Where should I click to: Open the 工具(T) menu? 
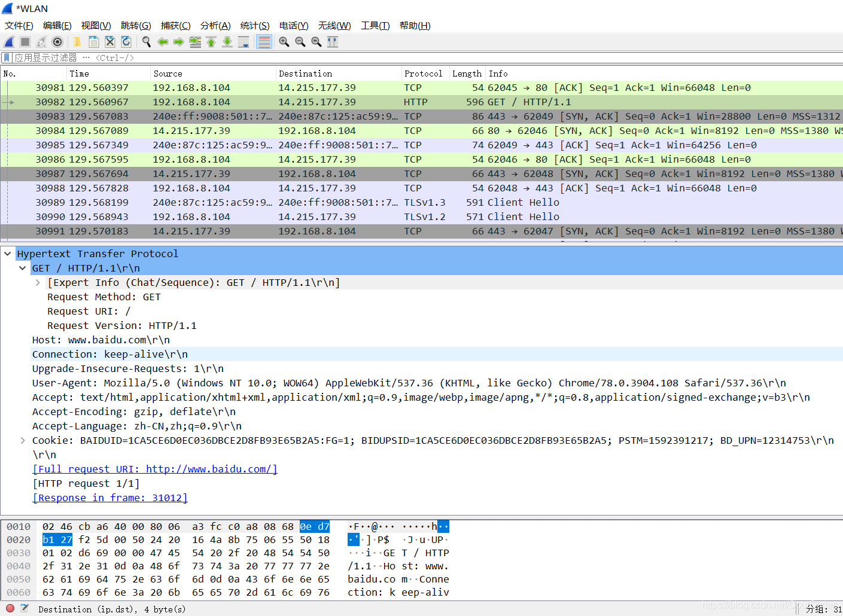pos(375,26)
